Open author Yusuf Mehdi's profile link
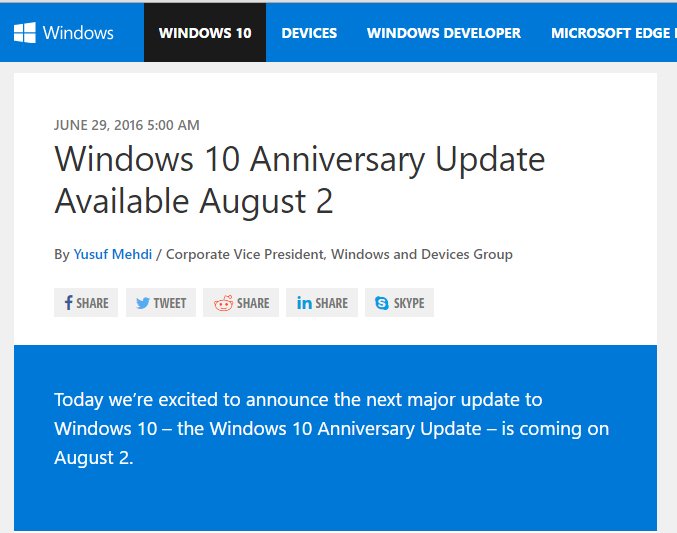677x533 pixels. (113, 254)
